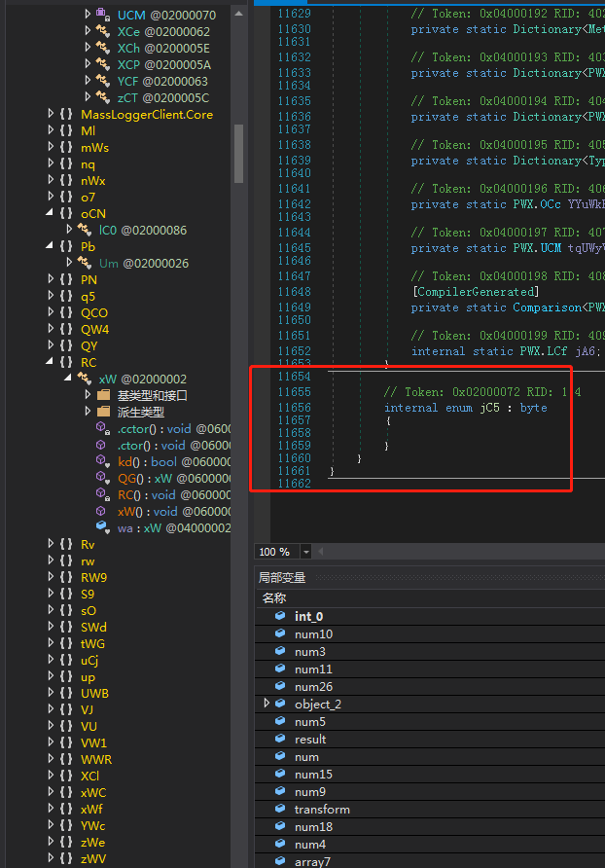Click the YCF class icon
This screenshot has width=605, height=868.
pos(102,81)
